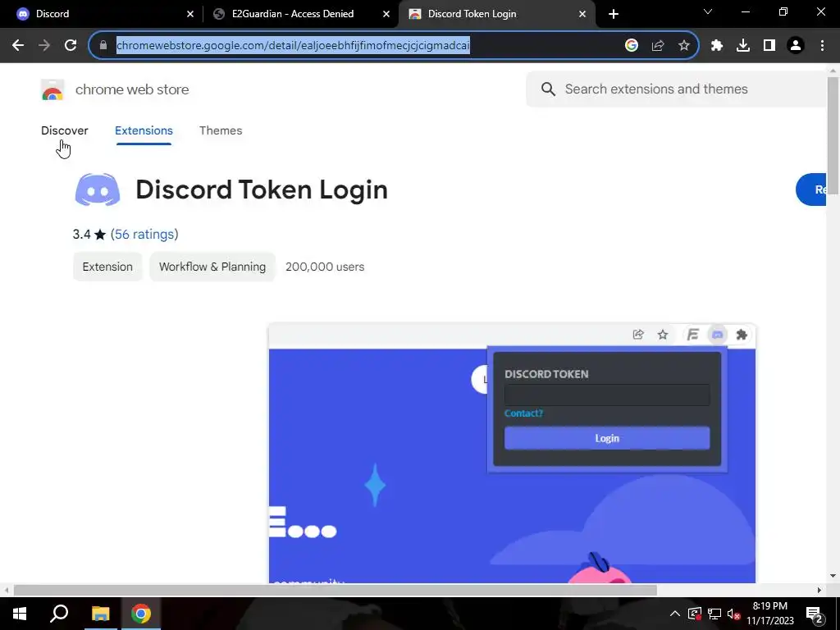The image size is (840, 630).
Task: Close the Discord Token Login tab
Action: [x=582, y=14]
